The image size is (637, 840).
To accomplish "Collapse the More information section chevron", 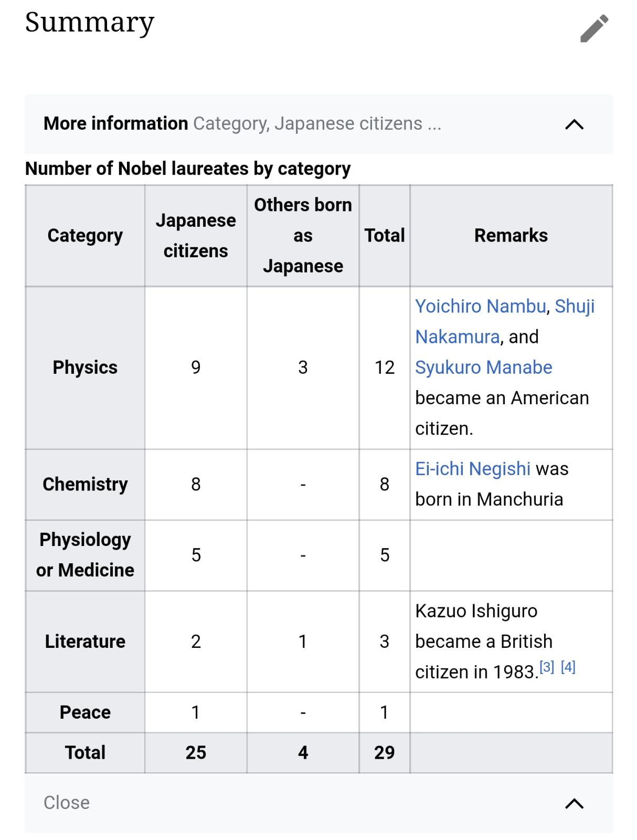I will point(574,124).
